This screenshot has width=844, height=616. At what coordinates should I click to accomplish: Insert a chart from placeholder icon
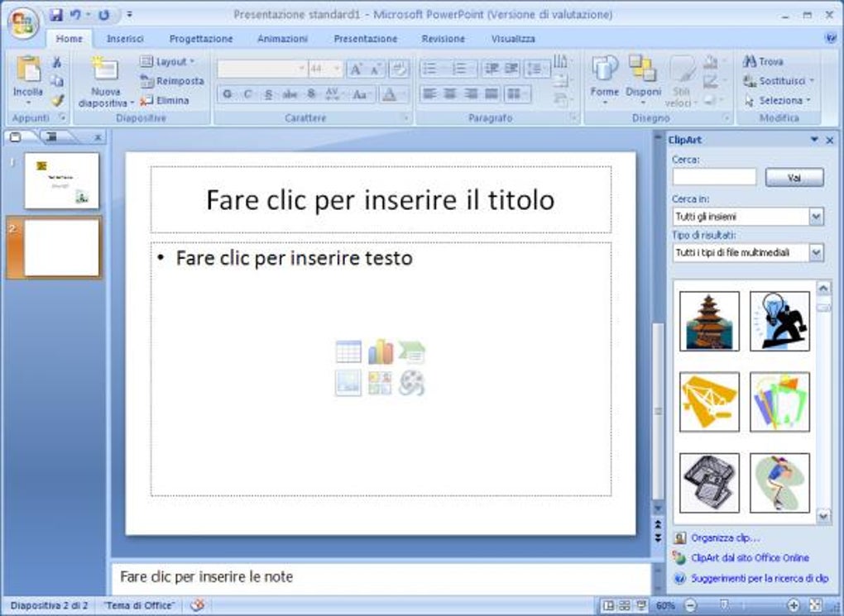click(381, 352)
